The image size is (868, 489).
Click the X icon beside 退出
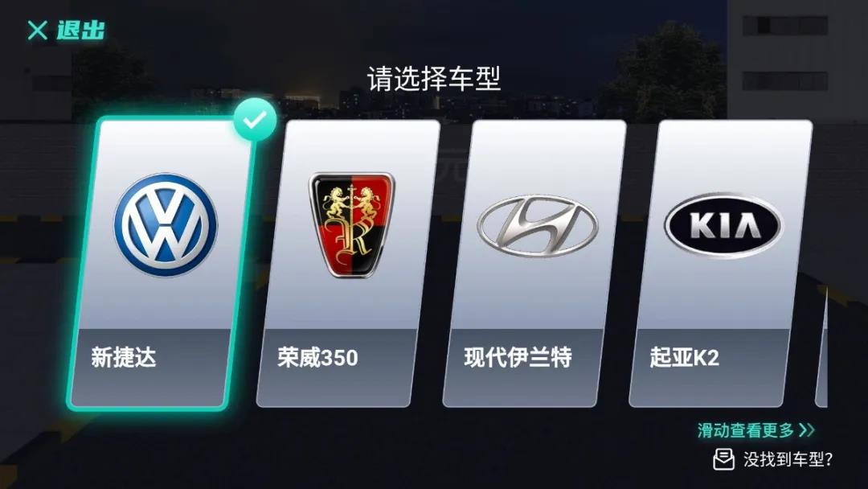[37, 30]
